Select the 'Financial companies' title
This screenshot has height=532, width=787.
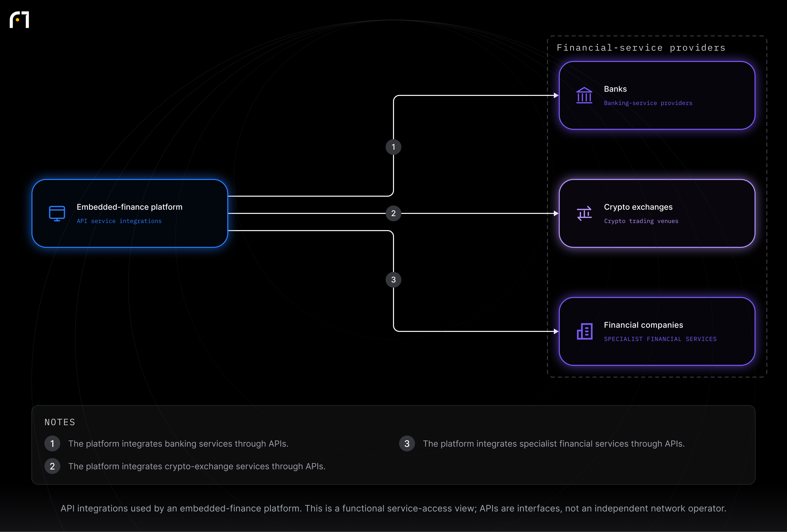[x=643, y=325]
